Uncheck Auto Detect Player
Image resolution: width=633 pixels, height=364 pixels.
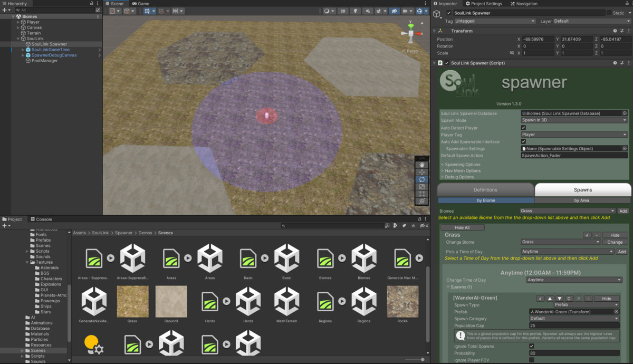click(x=523, y=128)
